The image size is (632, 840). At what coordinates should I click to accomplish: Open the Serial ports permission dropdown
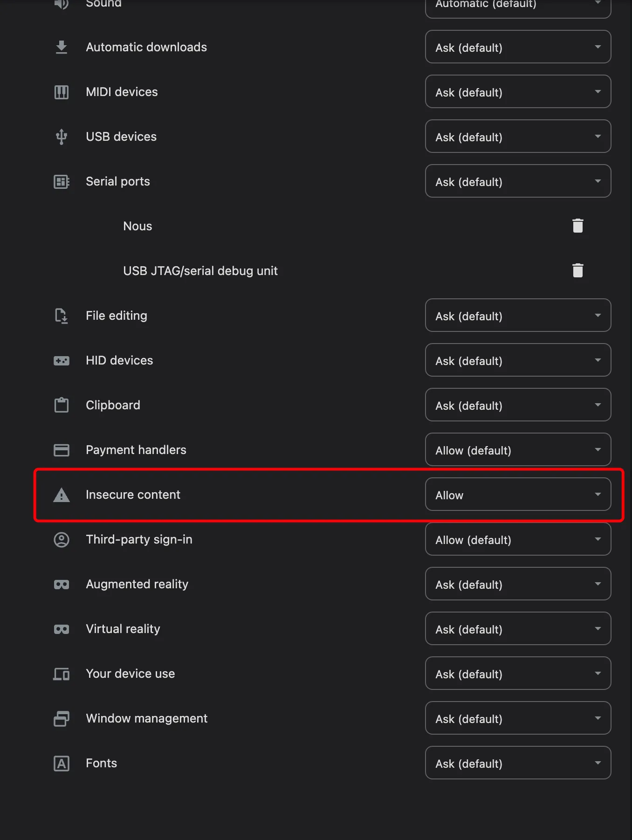click(x=518, y=181)
